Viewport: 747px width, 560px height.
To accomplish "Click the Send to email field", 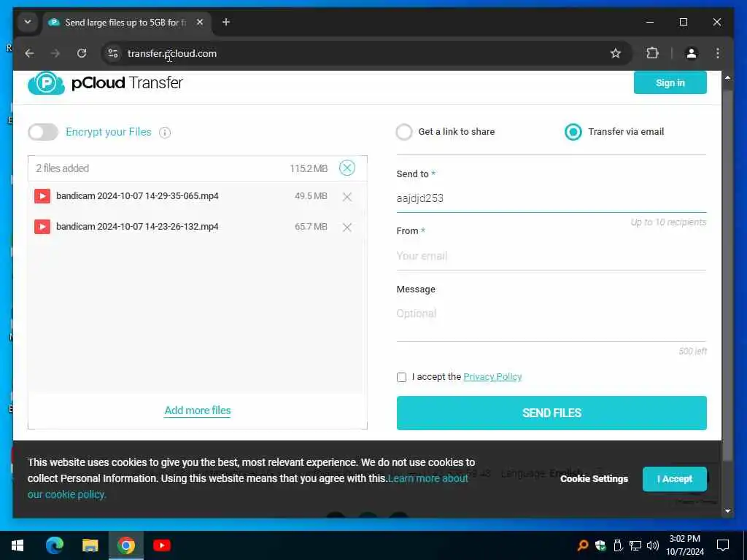I will 551,198.
